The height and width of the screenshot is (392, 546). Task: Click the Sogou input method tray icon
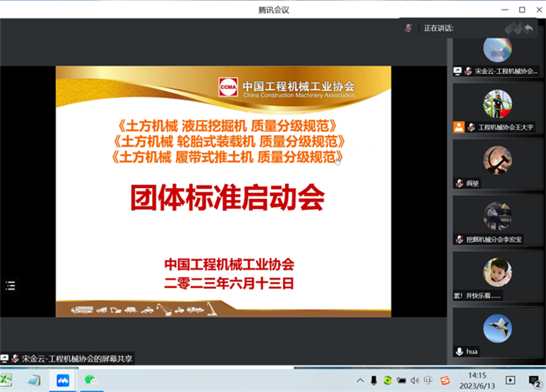445,380
